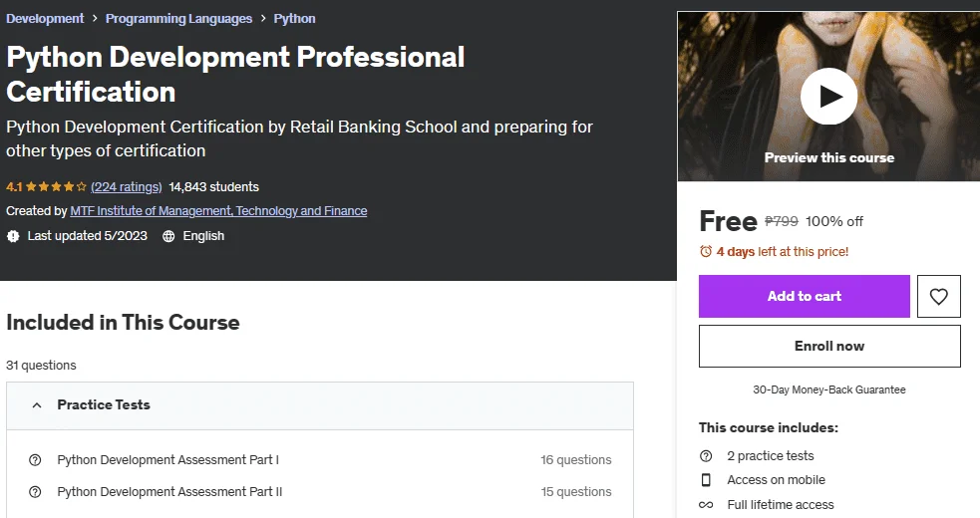Screen dimensions: 980x518
Task: Click the 15 questions count
Action: point(576,492)
